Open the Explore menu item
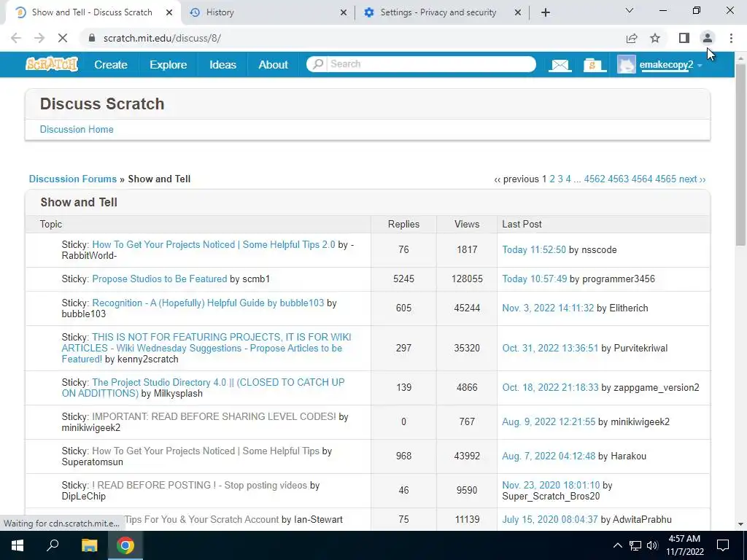The width and height of the screenshot is (747, 560). [169, 64]
